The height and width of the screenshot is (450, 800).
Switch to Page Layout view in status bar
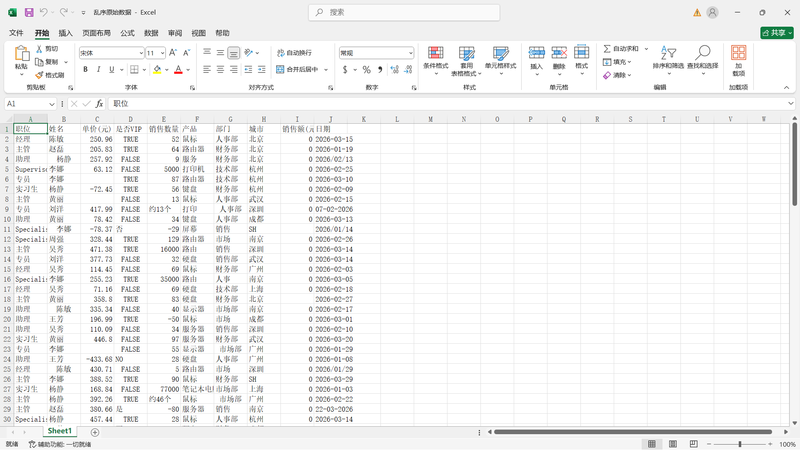pyautogui.click(x=672, y=444)
